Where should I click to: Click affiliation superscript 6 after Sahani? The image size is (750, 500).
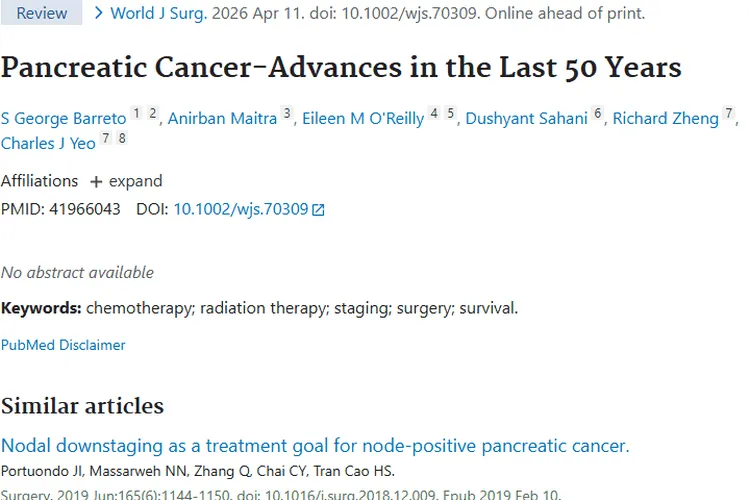[x=598, y=114]
